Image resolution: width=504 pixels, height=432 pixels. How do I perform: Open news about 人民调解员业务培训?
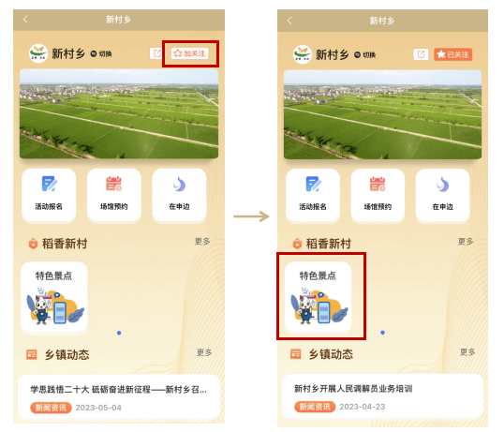point(382,396)
